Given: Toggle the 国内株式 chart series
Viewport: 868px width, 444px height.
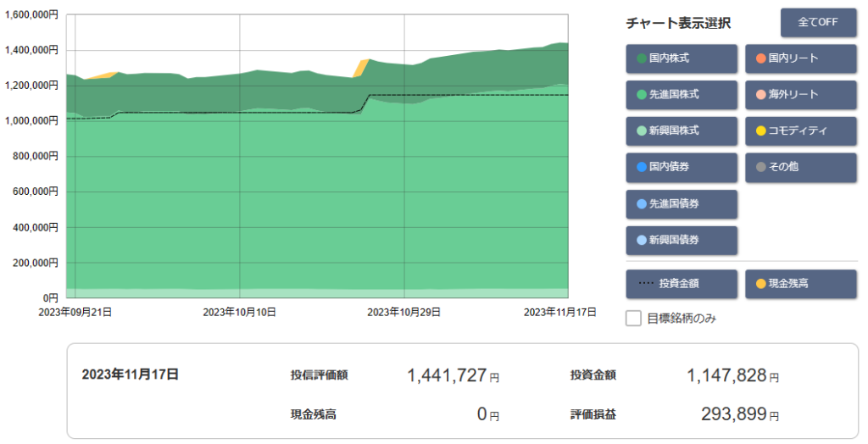Looking at the screenshot, I should click(x=682, y=59).
